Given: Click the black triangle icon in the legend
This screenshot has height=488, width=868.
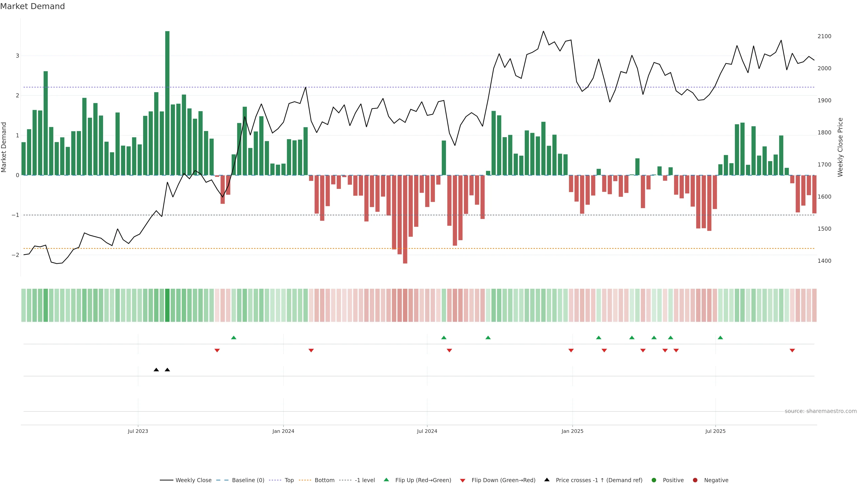Looking at the screenshot, I should [547, 480].
